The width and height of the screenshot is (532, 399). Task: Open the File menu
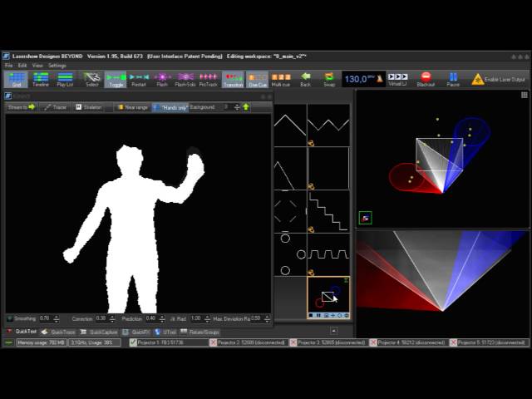coord(8,66)
